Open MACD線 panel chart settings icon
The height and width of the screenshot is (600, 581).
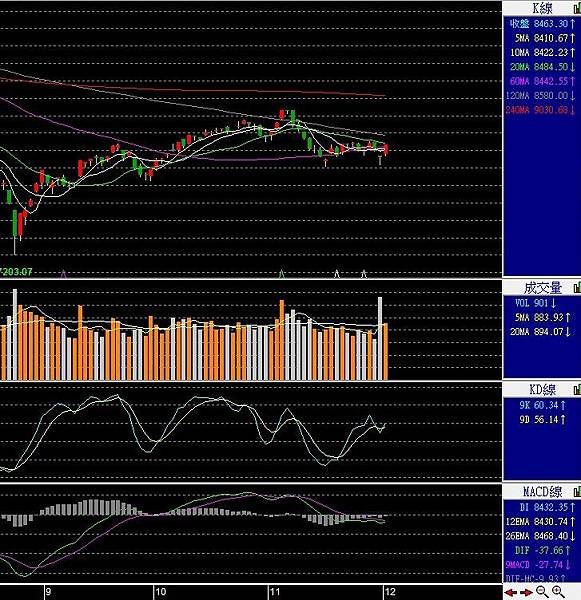tap(577, 492)
